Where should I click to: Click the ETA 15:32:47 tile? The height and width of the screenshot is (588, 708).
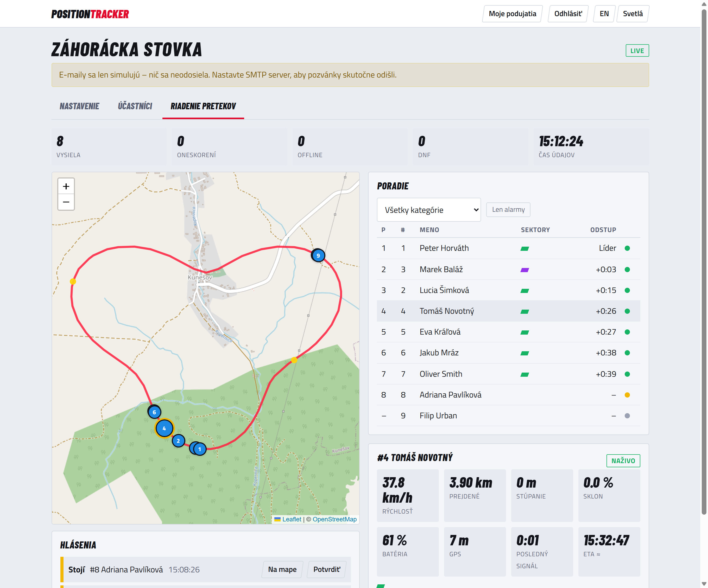click(609, 552)
